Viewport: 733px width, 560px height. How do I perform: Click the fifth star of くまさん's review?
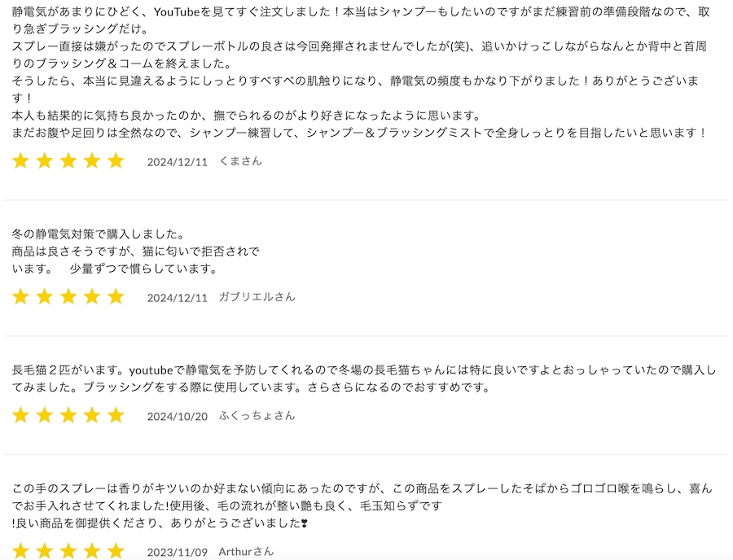[x=116, y=161]
